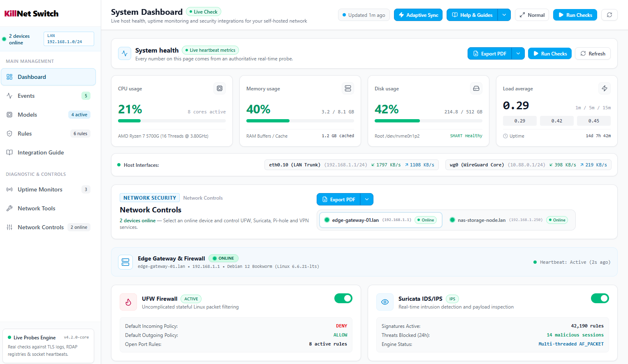Click the Dashboard grid icon in sidebar
Viewport: 628px width, 364px height.
point(9,77)
